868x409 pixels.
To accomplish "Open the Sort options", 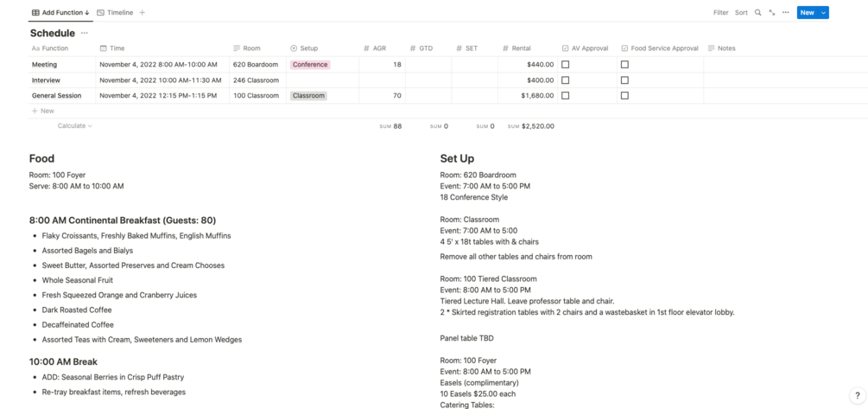I will coord(741,13).
